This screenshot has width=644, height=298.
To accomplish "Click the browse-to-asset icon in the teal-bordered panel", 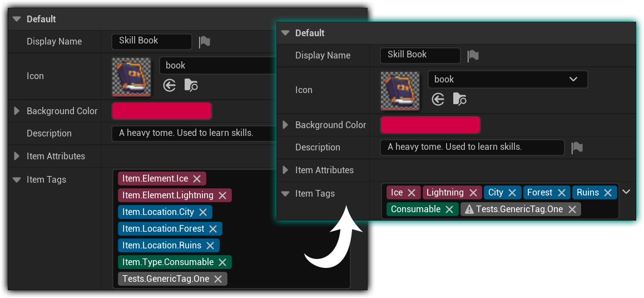I will [x=458, y=99].
